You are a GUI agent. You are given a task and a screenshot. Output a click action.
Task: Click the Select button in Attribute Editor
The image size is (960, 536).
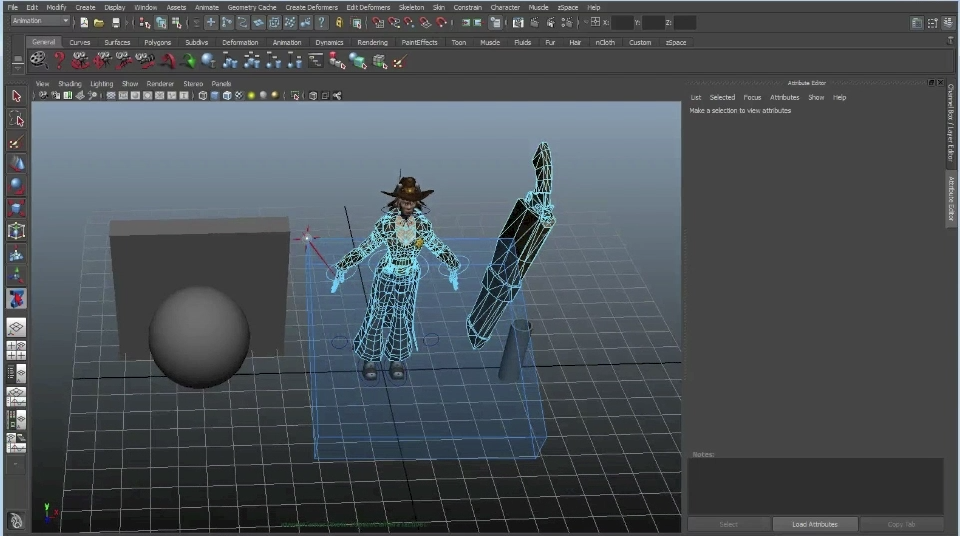click(x=729, y=524)
